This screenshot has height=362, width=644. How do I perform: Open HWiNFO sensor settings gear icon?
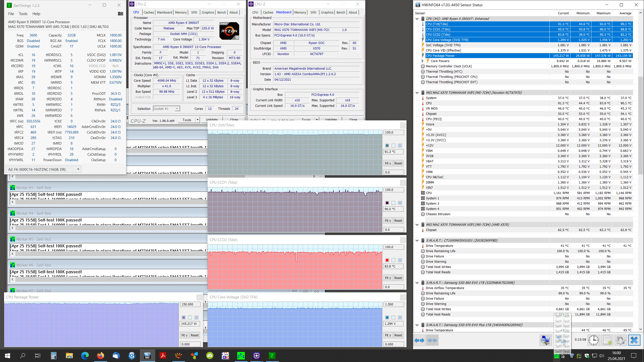coord(621,340)
